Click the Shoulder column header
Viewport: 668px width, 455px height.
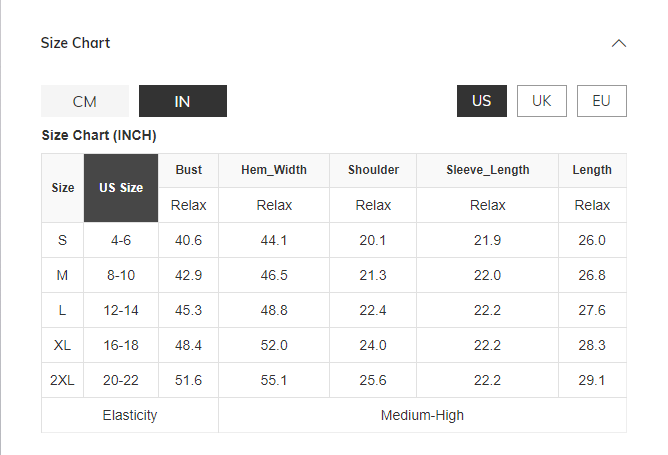[x=374, y=170]
